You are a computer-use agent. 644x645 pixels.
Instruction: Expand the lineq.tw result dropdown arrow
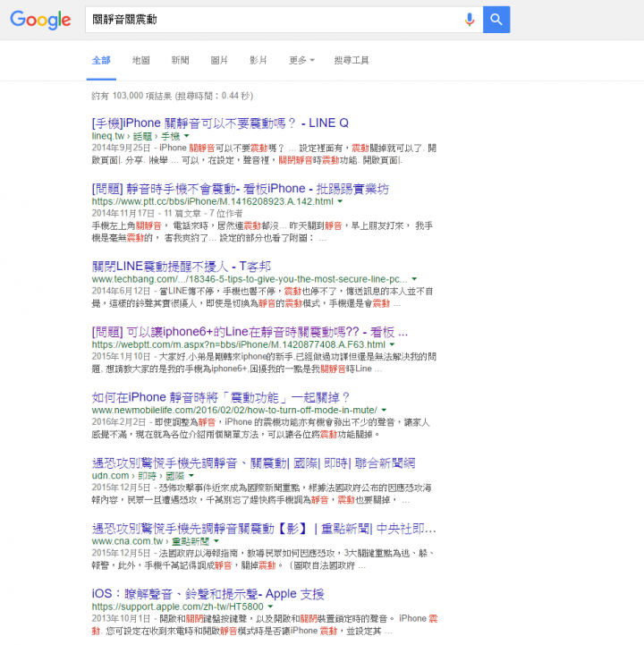click(x=187, y=136)
